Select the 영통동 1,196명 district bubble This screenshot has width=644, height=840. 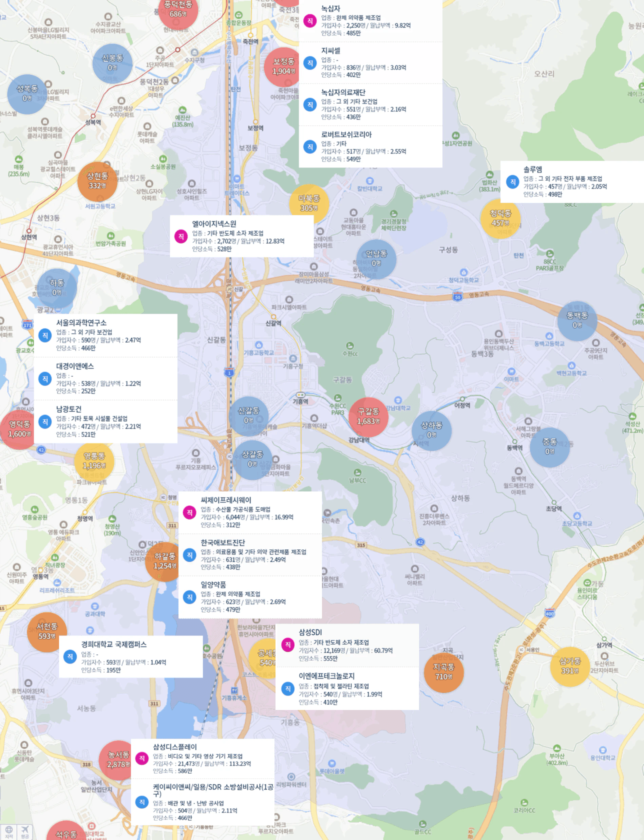pos(94,461)
